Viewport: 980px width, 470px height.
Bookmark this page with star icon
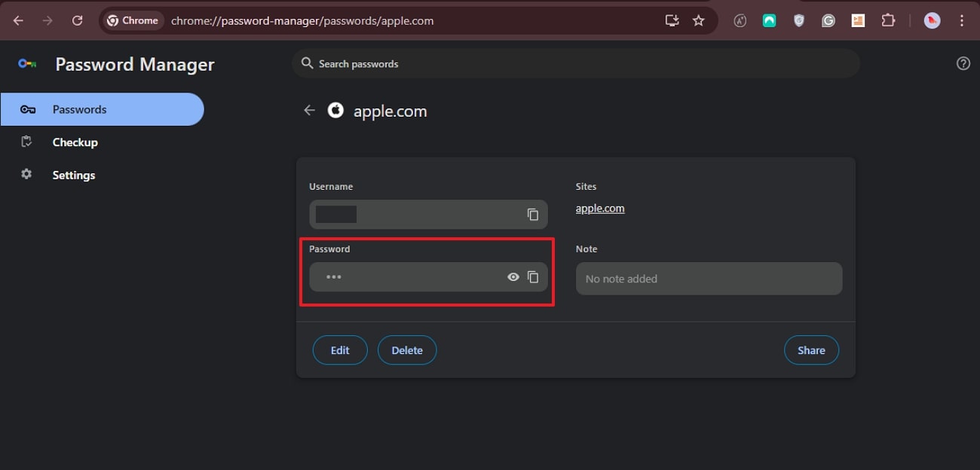tap(699, 20)
